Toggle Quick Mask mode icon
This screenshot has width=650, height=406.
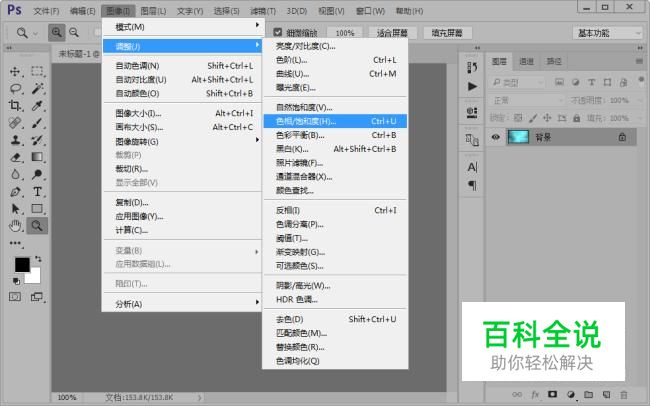(x=15, y=297)
